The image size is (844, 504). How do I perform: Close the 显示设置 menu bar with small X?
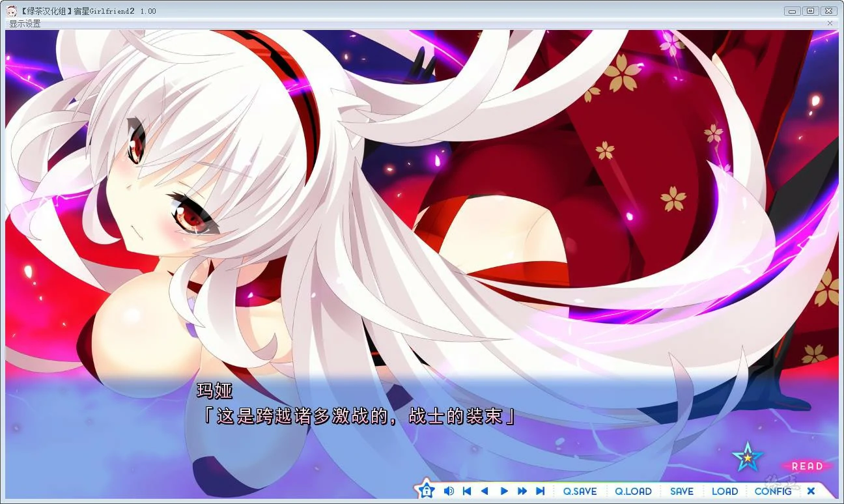coord(830,23)
